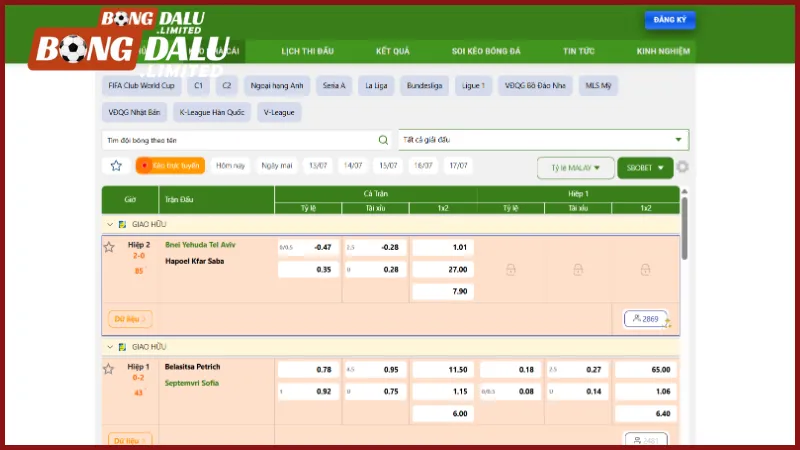Click the locked Hiệp 1 Tỷ lệ icon
This screenshot has height=450, width=800.
[511, 269]
